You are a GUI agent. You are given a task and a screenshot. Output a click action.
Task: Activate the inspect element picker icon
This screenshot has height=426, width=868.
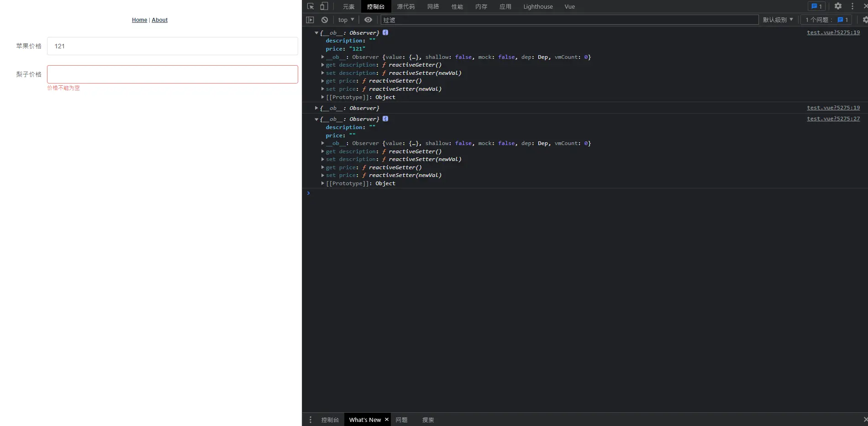[x=310, y=6]
